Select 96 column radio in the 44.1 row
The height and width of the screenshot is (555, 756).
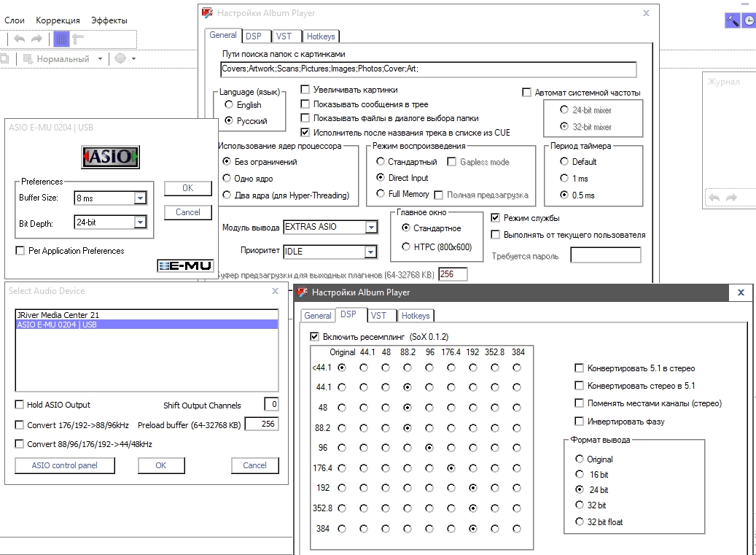[429, 387]
